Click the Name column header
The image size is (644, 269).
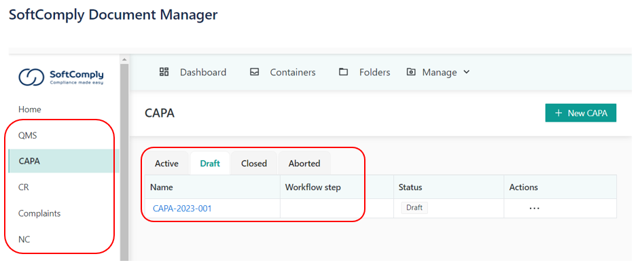(213, 187)
